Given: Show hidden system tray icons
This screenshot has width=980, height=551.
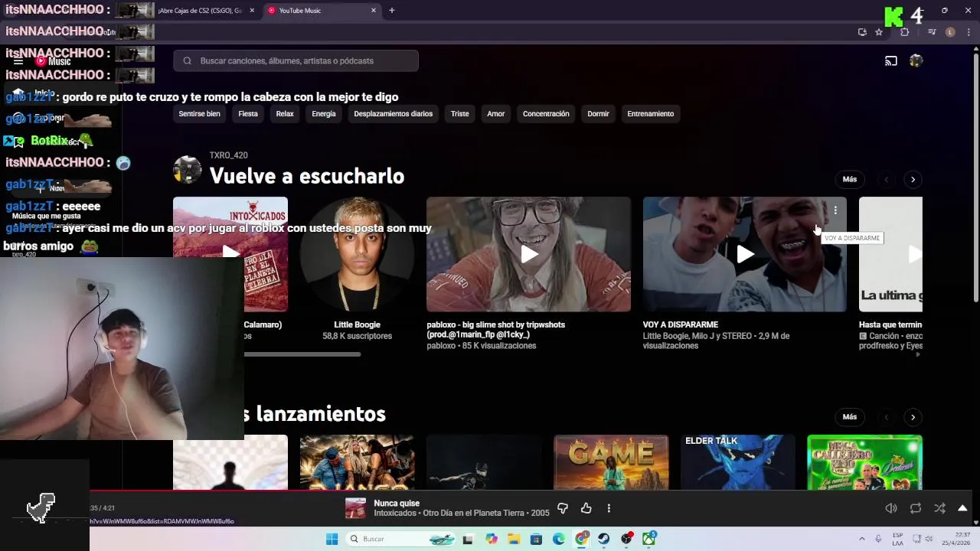Looking at the screenshot, I should pos(861,539).
